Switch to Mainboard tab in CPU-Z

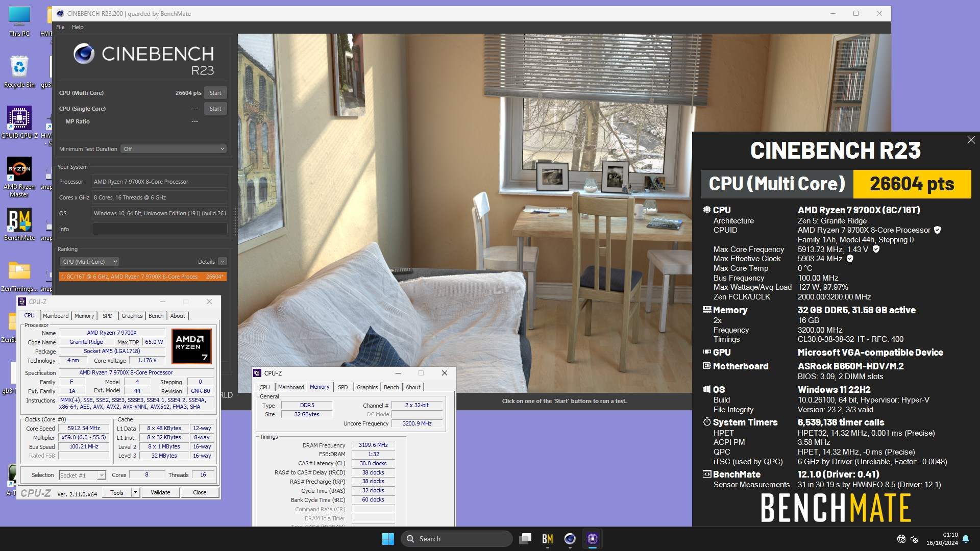[x=56, y=316]
